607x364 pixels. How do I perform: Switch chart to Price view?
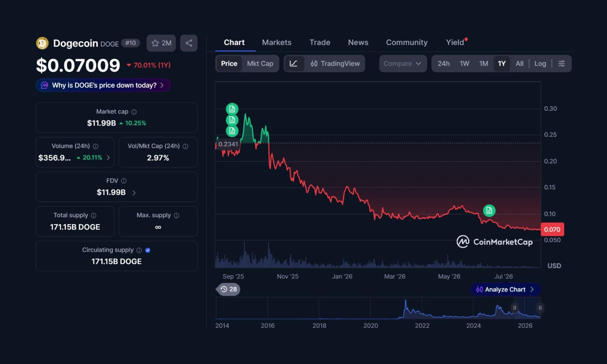[x=229, y=63]
